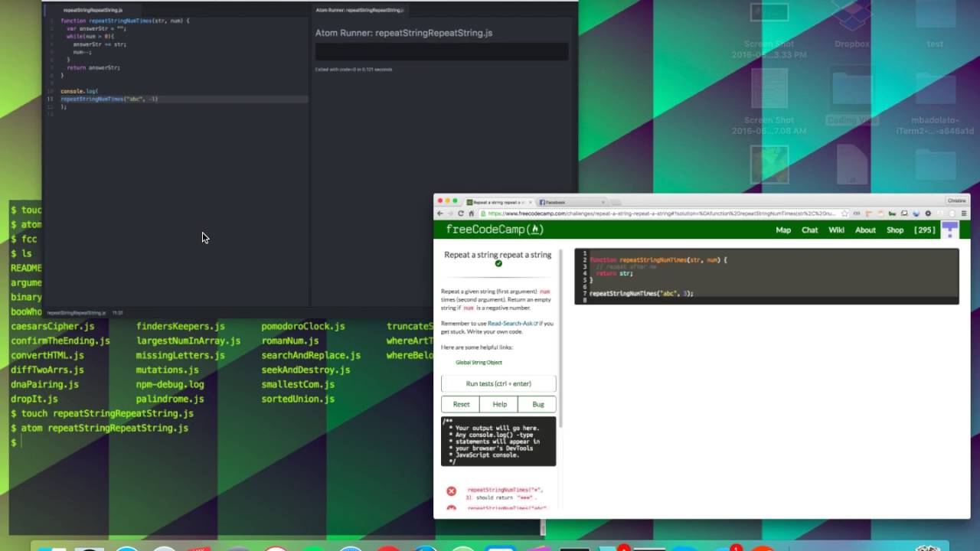980x551 pixels.
Task: Select the Repeat a string browser tab
Action: point(498,202)
